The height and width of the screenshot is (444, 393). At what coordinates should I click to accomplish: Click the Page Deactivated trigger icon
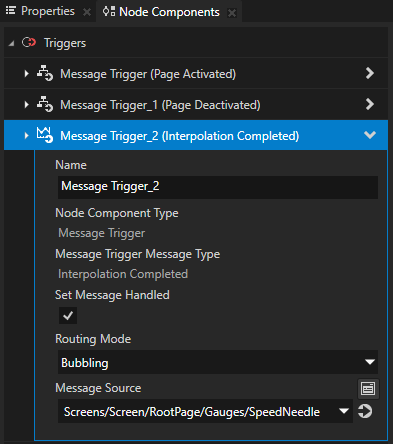[45, 104]
